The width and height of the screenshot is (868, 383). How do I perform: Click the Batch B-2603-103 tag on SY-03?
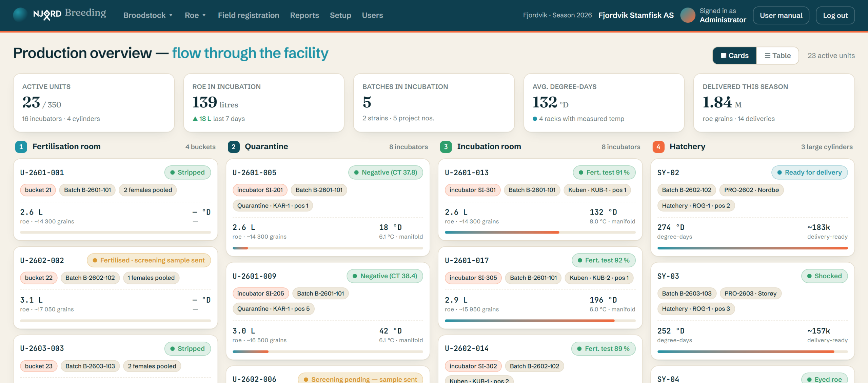687,294
